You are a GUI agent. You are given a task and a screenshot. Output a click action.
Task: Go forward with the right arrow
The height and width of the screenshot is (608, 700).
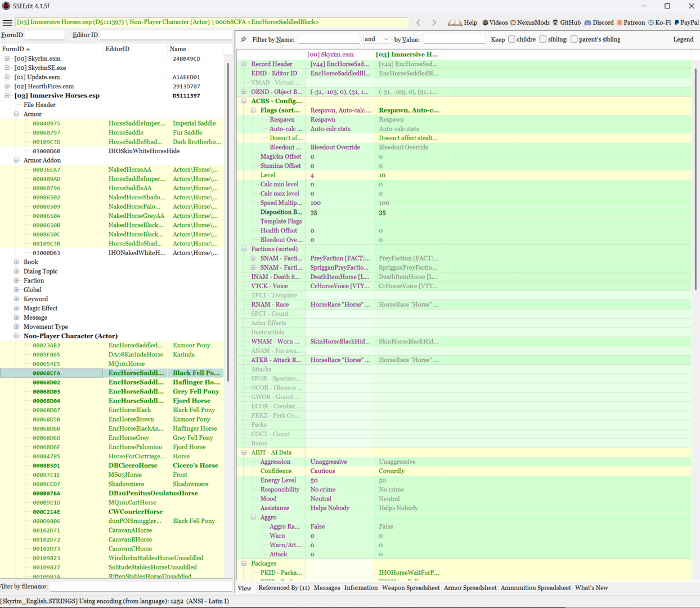[x=434, y=23]
